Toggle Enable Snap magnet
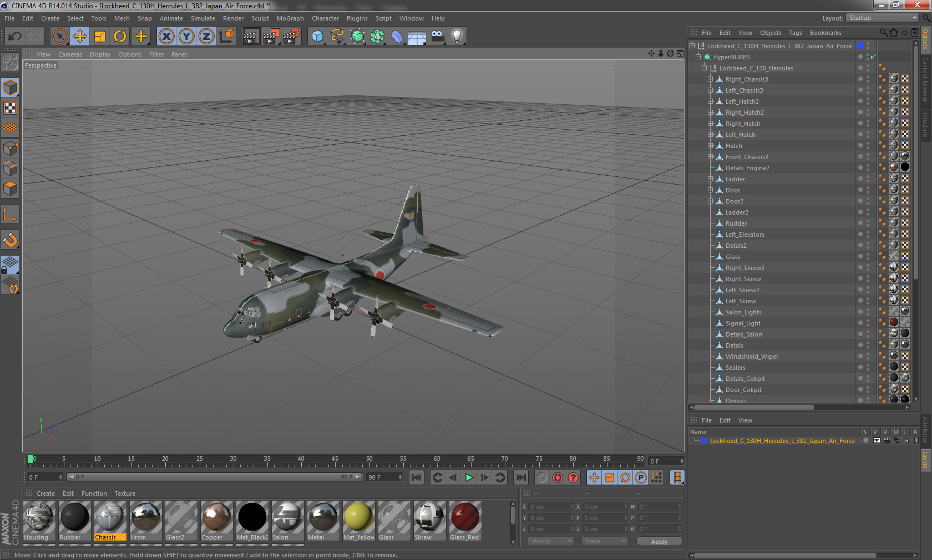 pyautogui.click(x=10, y=240)
